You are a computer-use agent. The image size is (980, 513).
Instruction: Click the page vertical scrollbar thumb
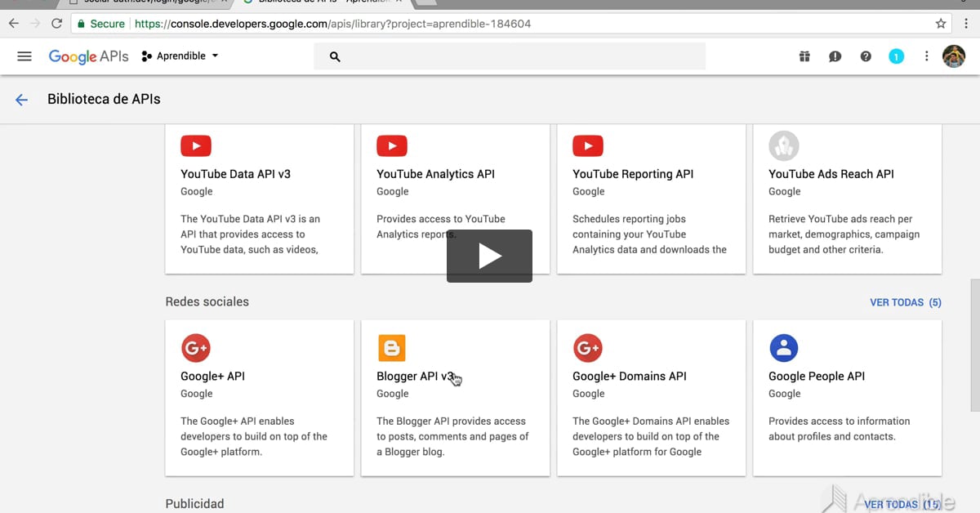pos(974,345)
